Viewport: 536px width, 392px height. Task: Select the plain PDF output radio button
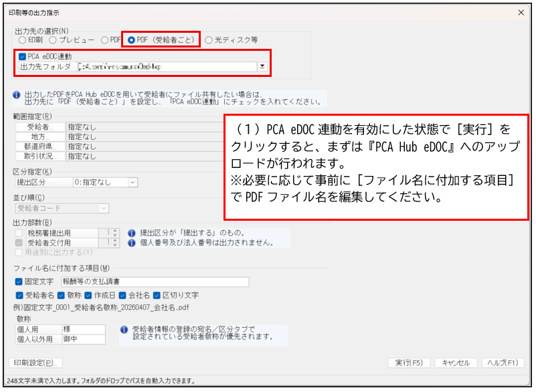[104, 40]
